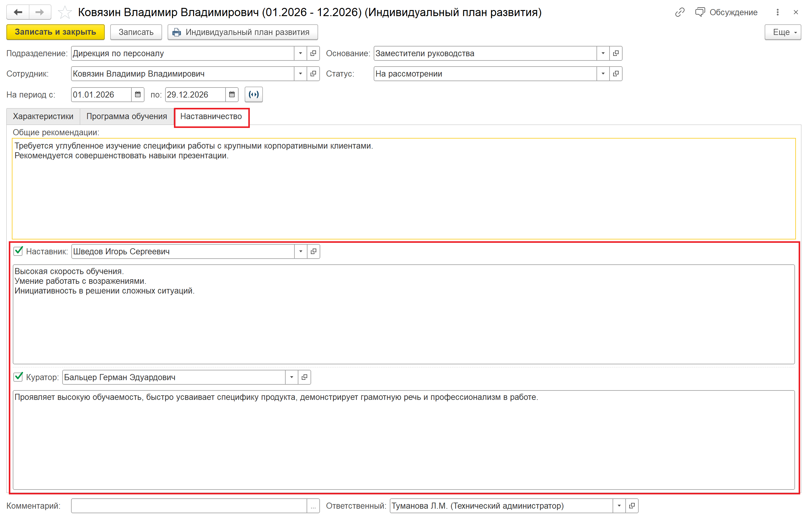Expand the Статус dropdown list
This screenshot has height=519, width=812.
603,74
